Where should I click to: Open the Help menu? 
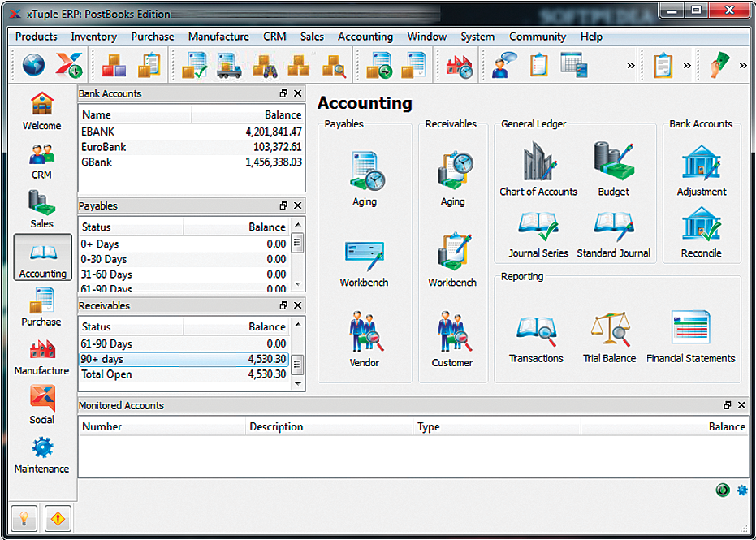click(592, 37)
